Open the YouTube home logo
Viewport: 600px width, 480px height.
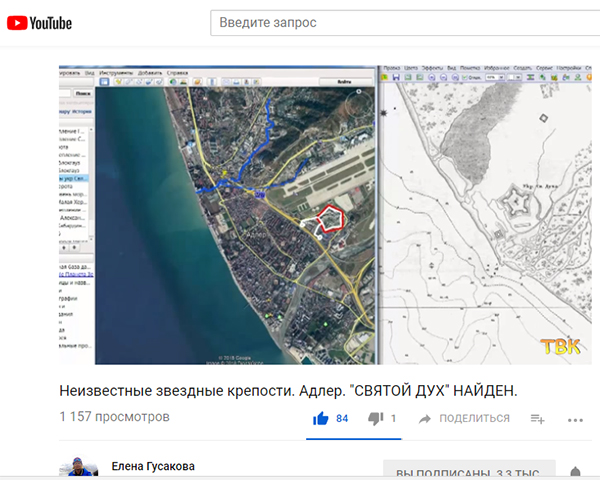[x=39, y=23]
